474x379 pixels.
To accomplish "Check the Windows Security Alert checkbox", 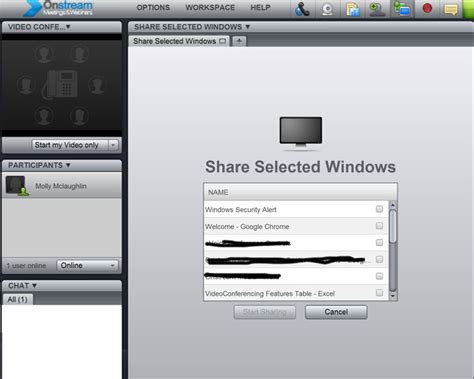I will (x=379, y=209).
